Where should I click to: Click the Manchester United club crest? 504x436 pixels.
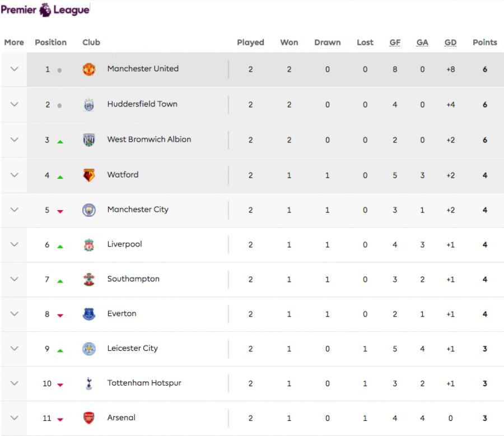(89, 69)
